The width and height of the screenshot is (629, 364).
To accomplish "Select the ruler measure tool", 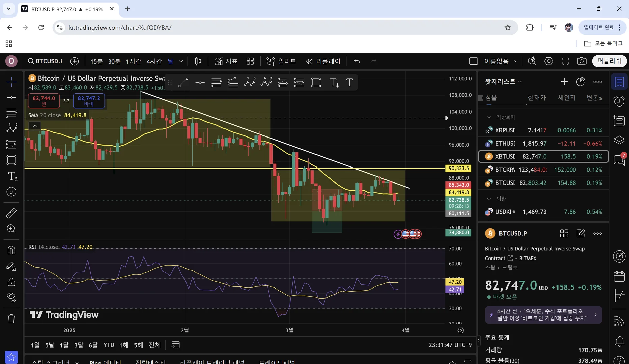I will point(11,213).
